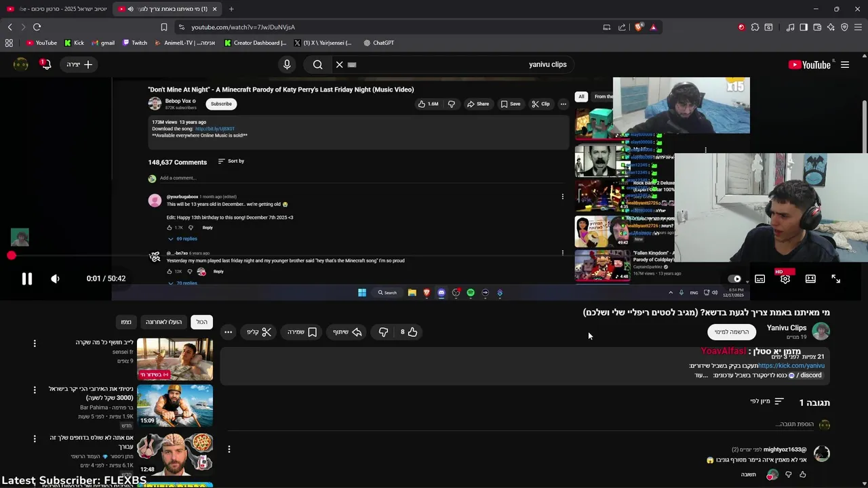Open the Creator Dashboard bookmark
This screenshot has width=868, height=488.
[256, 43]
